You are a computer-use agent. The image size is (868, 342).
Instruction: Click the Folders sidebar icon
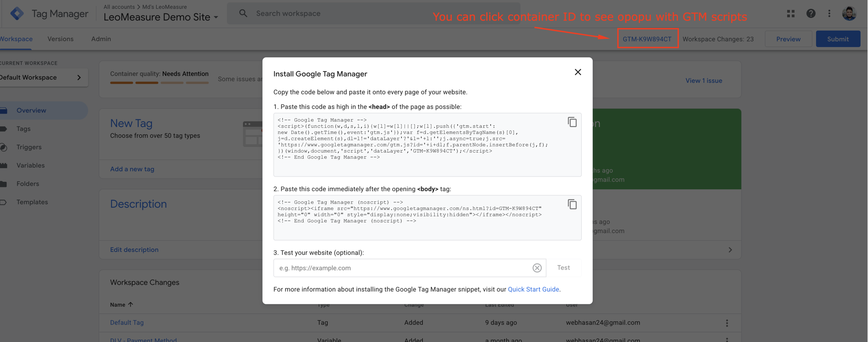point(4,184)
